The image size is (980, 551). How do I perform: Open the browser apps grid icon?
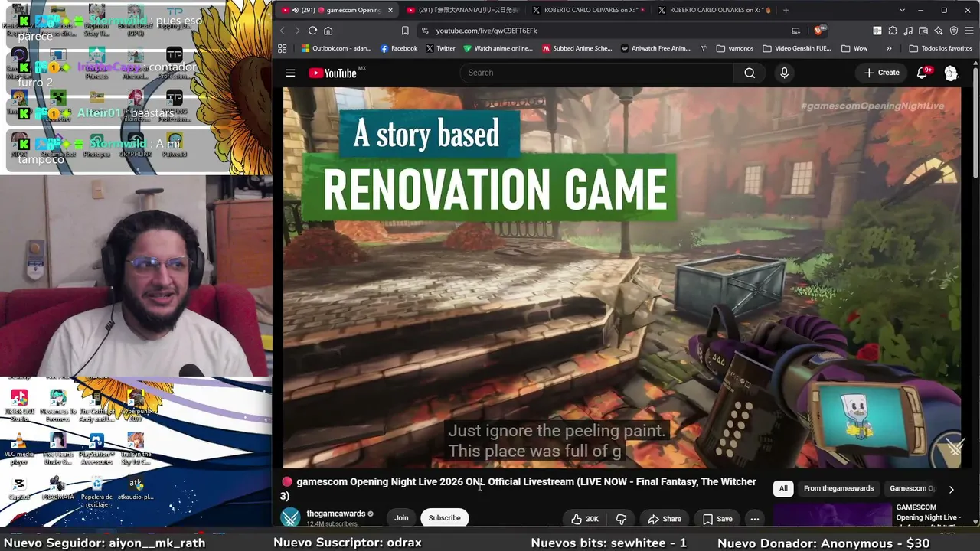(283, 48)
